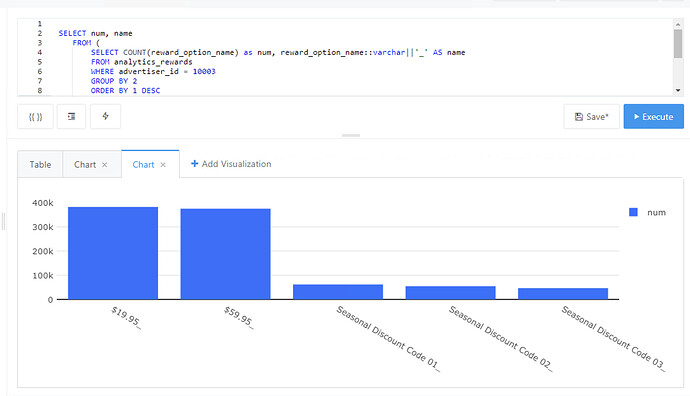Format the query with indent icon

pyautogui.click(x=71, y=117)
